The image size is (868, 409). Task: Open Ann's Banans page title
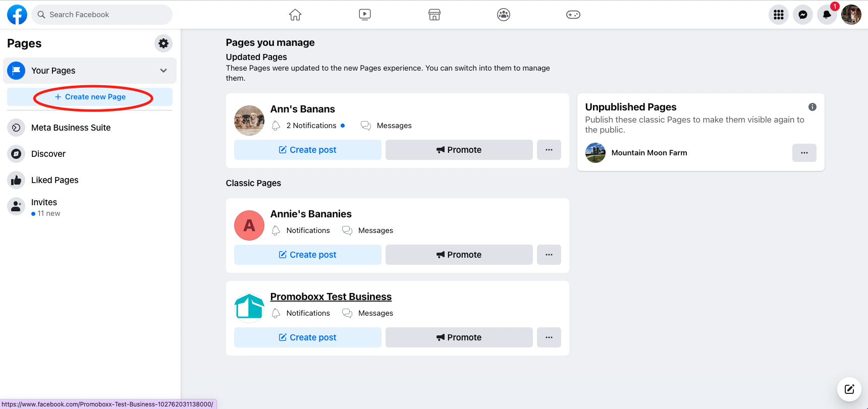[x=302, y=109]
